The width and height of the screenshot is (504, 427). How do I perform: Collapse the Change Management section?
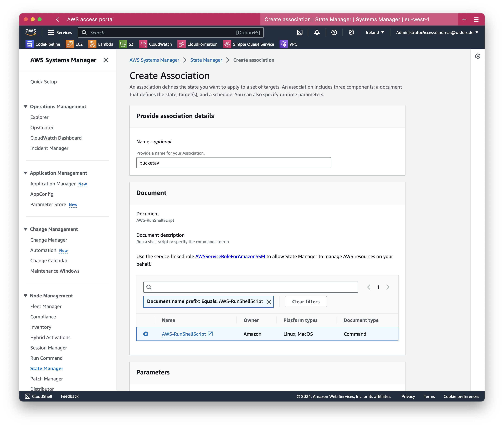[x=25, y=229]
